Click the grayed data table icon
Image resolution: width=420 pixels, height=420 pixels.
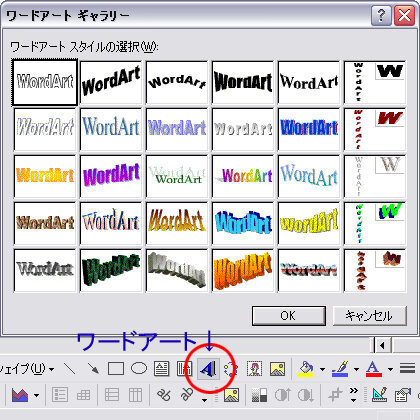(83, 395)
